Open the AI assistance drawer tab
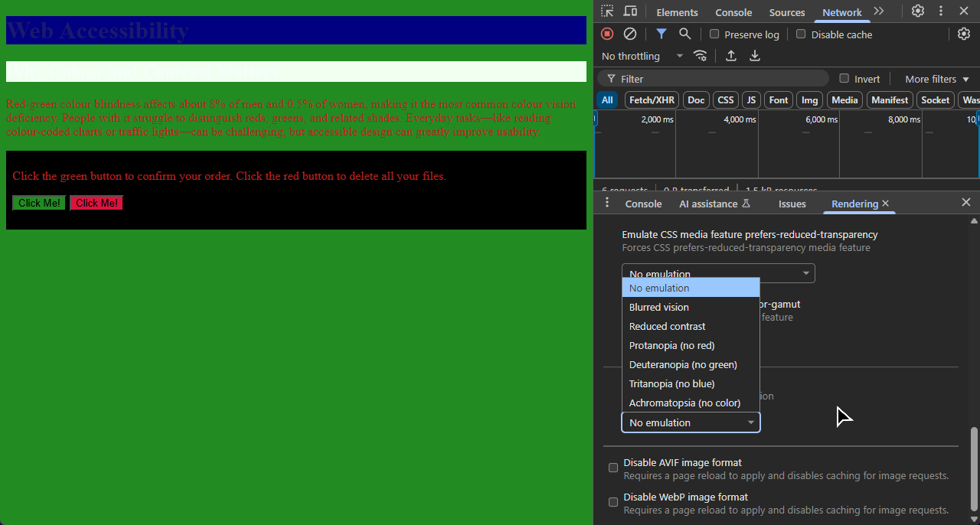This screenshot has height=525, width=980. (x=714, y=204)
